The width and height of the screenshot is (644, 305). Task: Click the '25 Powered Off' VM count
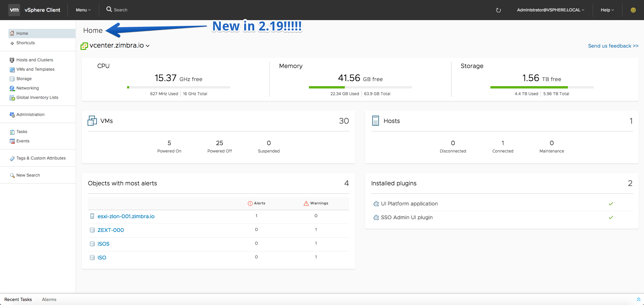220,146
